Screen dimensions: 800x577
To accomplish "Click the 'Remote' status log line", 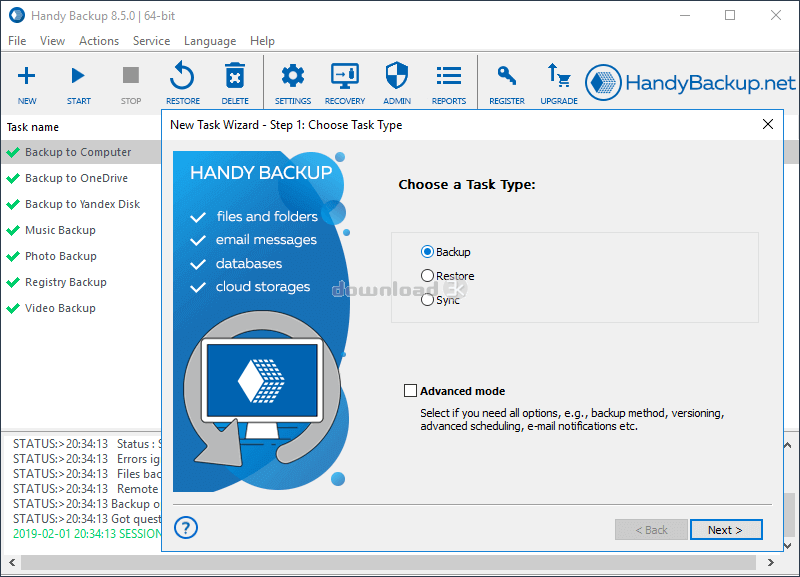I will [x=87, y=489].
